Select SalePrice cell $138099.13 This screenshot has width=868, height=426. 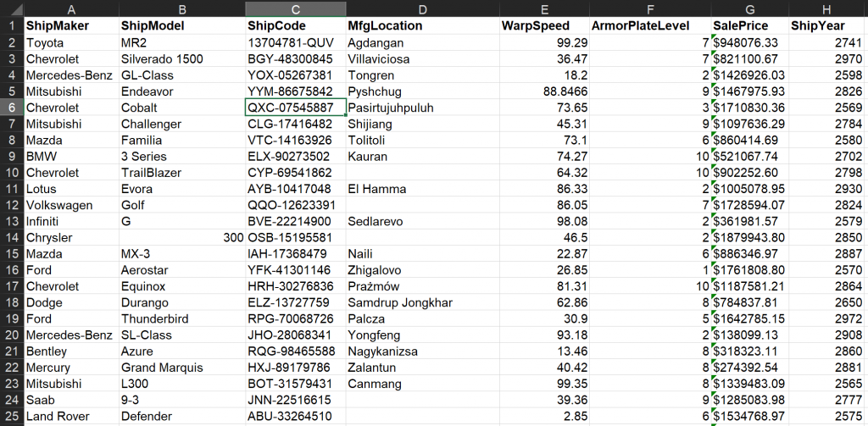coord(750,335)
